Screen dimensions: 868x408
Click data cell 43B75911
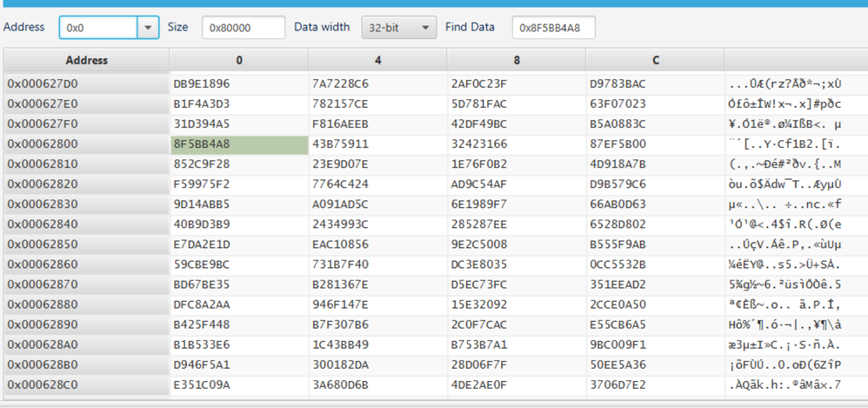378,144
